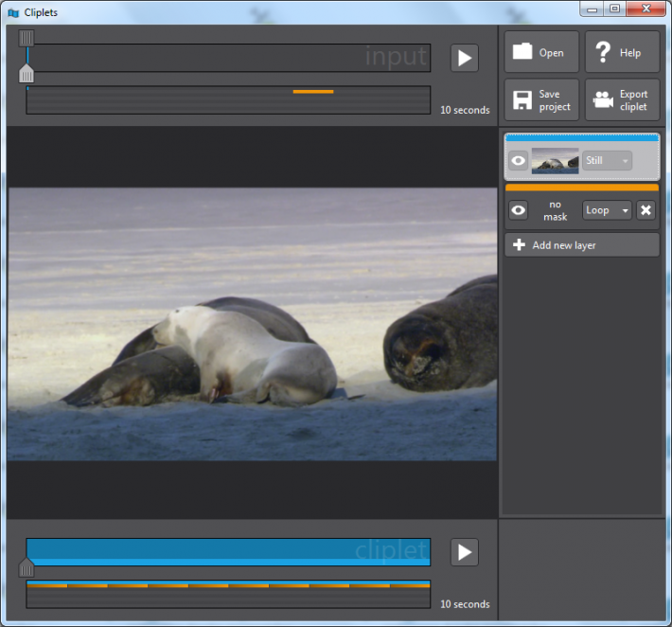Click the upper input timeline handle

point(27,38)
